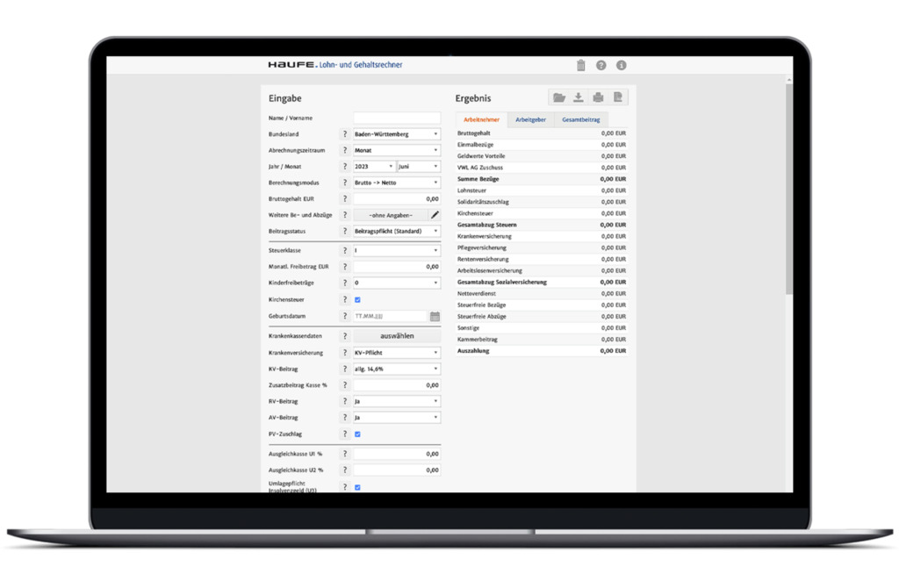Click the Bruttogehalt EUR input field
Image resolution: width=899 pixels, height=588 pixels.
pyautogui.click(x=397, y=199)
